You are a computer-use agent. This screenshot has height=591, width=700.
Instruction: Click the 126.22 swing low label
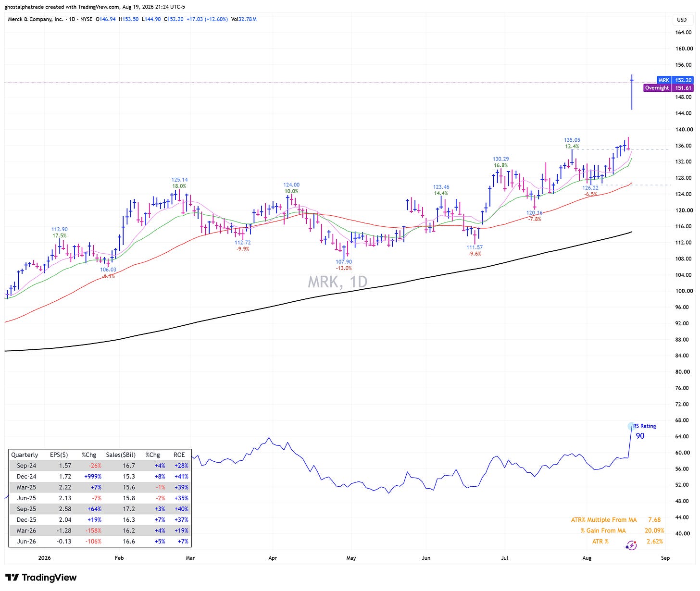pos(590,188)
